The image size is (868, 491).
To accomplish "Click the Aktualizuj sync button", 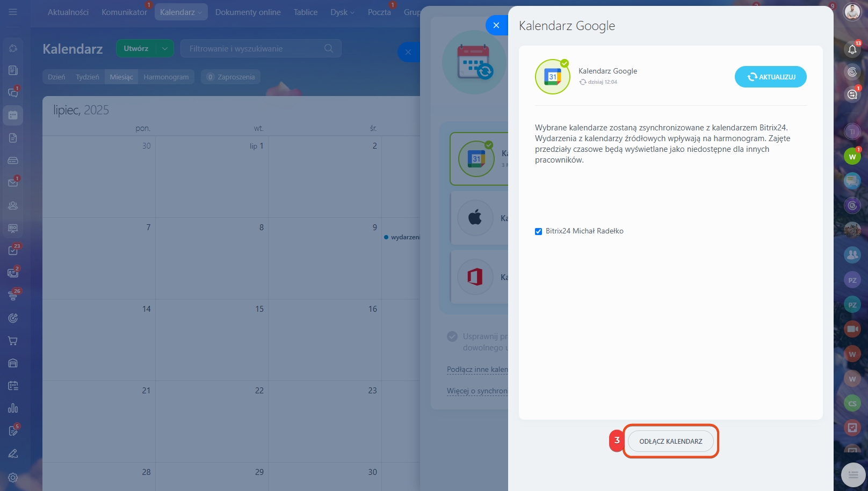I will pos(770,77).
